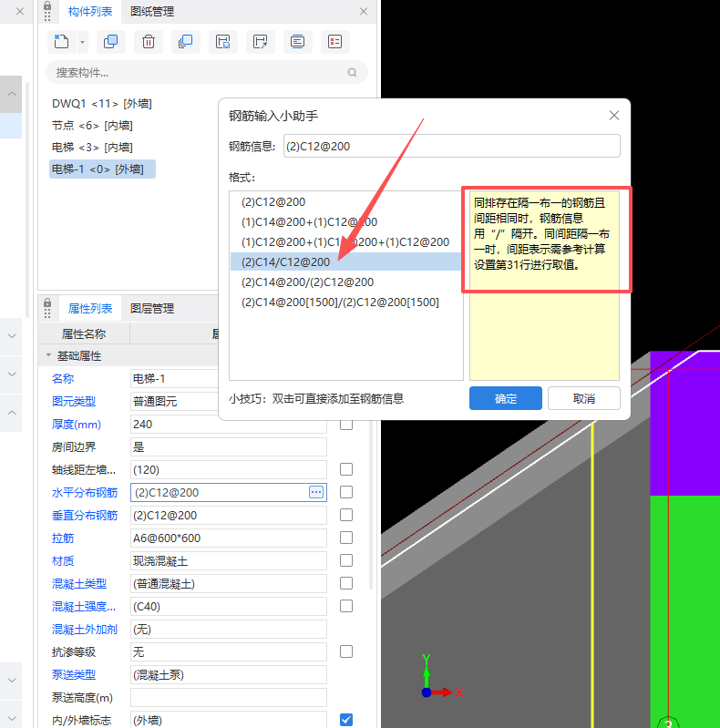The height and width of the screenshot is (728, 720).
Task: Click the 图元类型 value 普通图元
Action: tap(174, 402)
